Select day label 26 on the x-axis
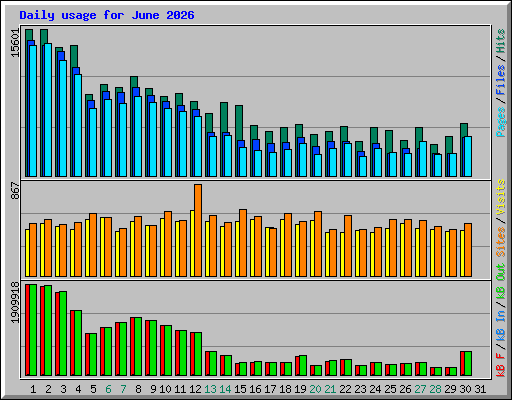The width and height of the screenshot is (512, 400). coord(405,389)
